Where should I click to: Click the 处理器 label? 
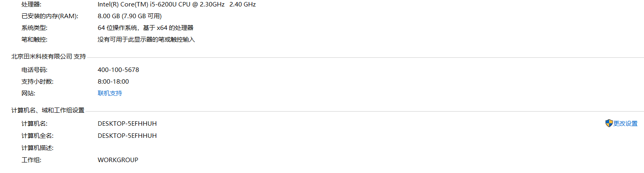[31, 4]
